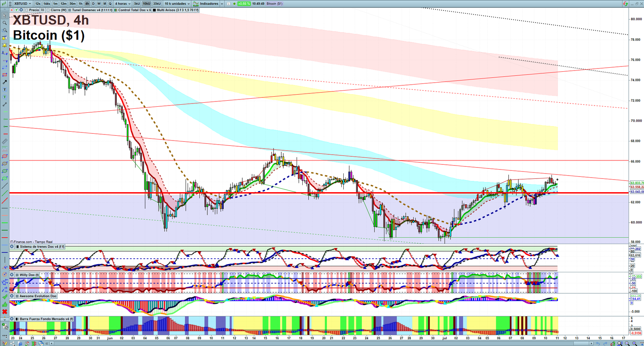Expand the double-chevron in bottom toolbar
Screen dimensions: 644x346
point(47,344)
